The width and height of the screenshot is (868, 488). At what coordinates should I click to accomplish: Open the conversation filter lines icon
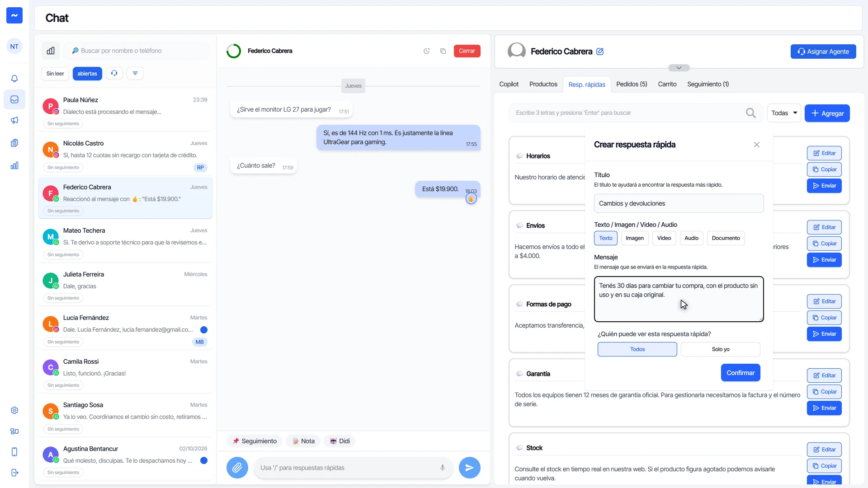(x=135, y=73)
